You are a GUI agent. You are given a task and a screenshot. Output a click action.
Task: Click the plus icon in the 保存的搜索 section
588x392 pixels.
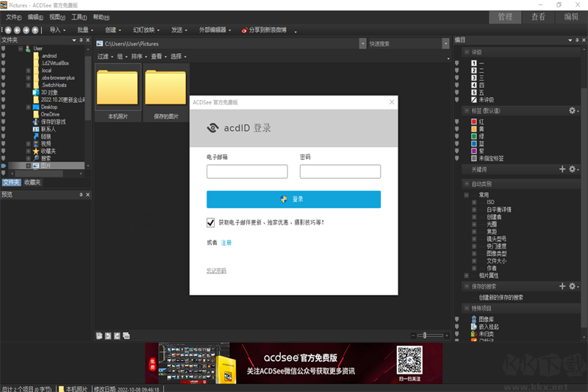coord(563,286)
